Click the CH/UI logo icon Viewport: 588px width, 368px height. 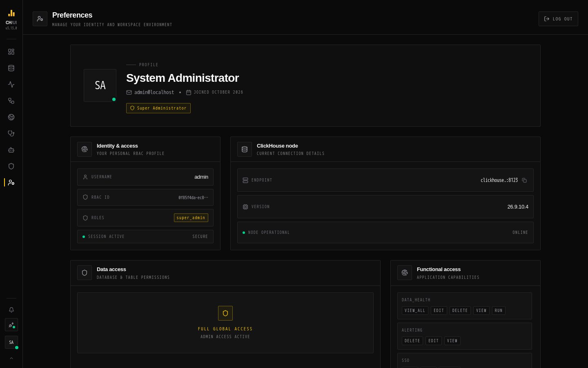pos(11,13)
